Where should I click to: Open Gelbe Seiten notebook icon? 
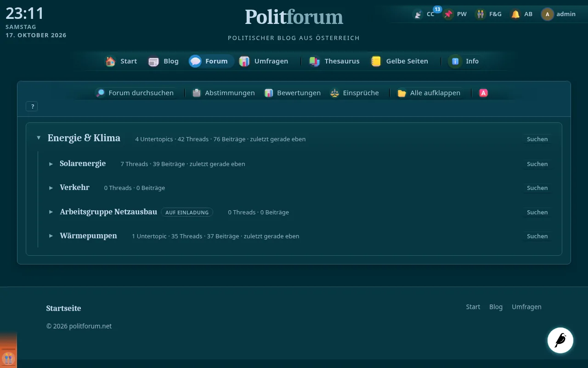tap(376, 61)
